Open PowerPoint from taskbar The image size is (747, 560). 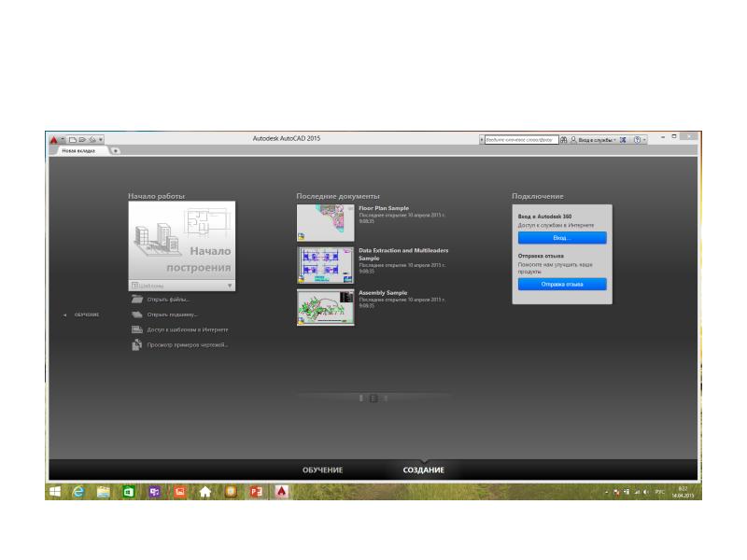click(256, 492)
